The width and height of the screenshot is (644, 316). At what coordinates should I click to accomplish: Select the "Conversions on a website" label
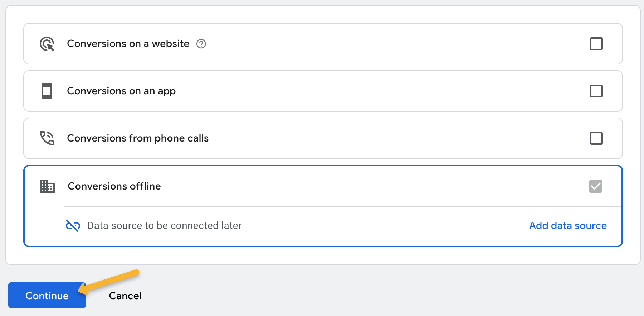(x=128, y=44)
